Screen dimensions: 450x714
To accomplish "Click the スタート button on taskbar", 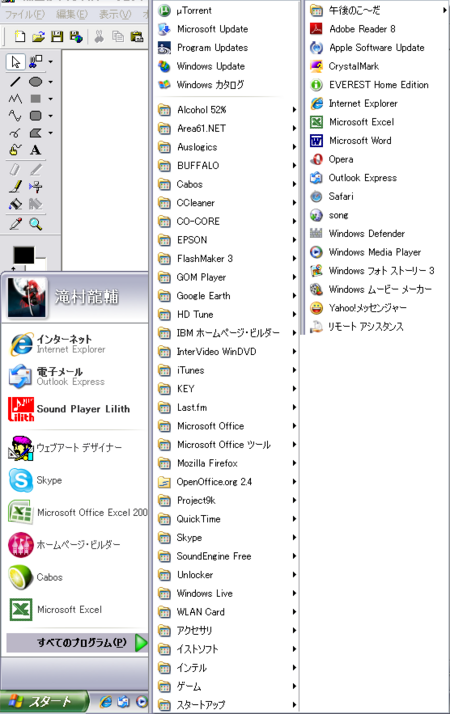I will (44, 702).
